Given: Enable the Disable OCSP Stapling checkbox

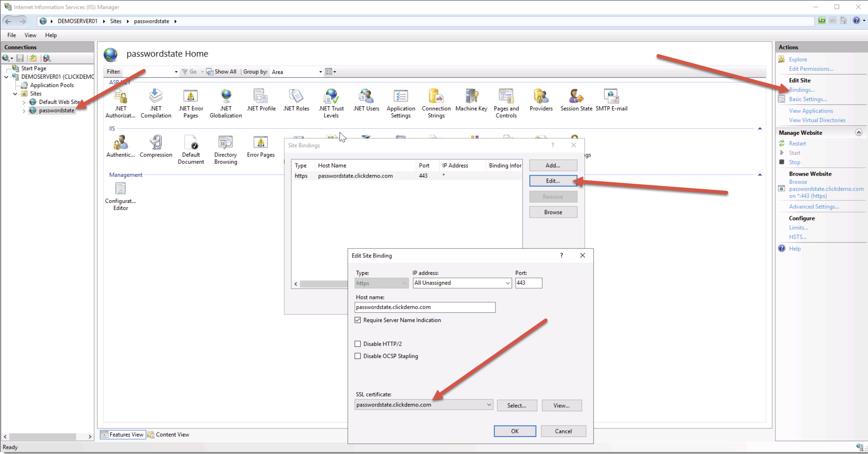Looking at the screenshot, I should [x=357, y=356].
